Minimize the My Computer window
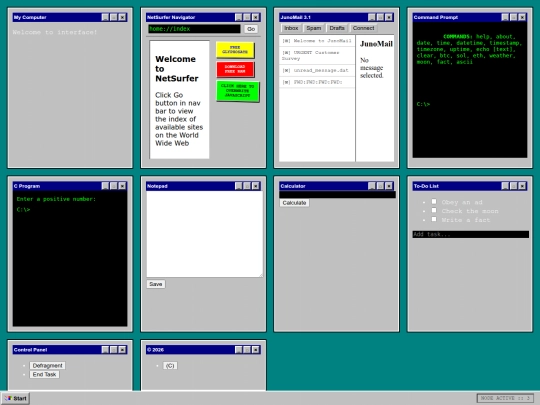Image resolution: width=540 pixels, height=405 pixels. tap(105, 17)
